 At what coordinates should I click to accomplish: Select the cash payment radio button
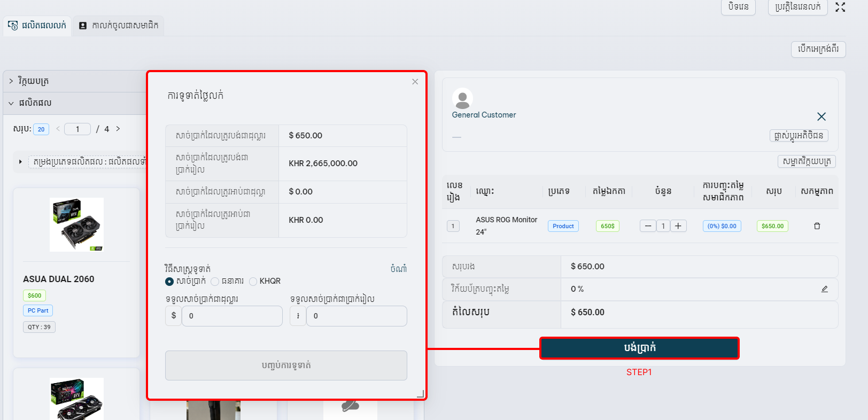point(169,282)
